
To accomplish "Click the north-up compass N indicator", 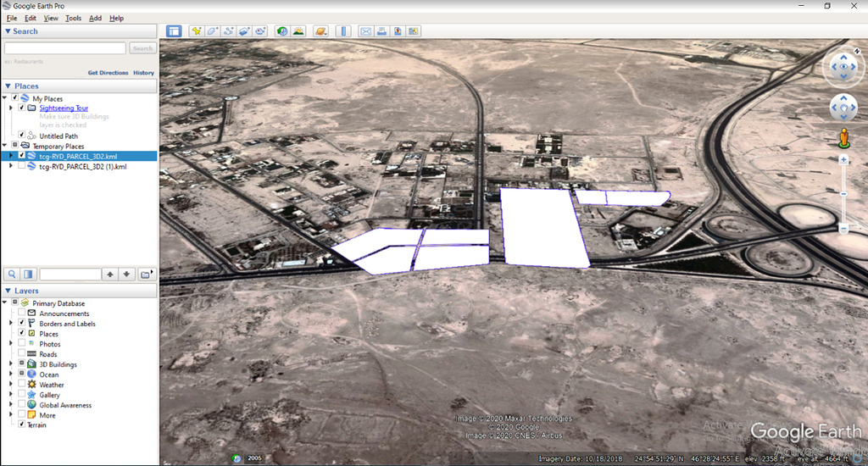I will click(857, 51).
